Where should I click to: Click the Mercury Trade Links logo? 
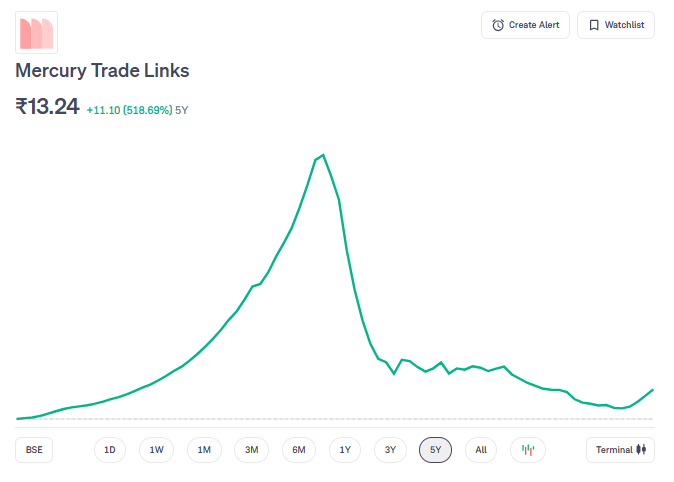[36, 32]
